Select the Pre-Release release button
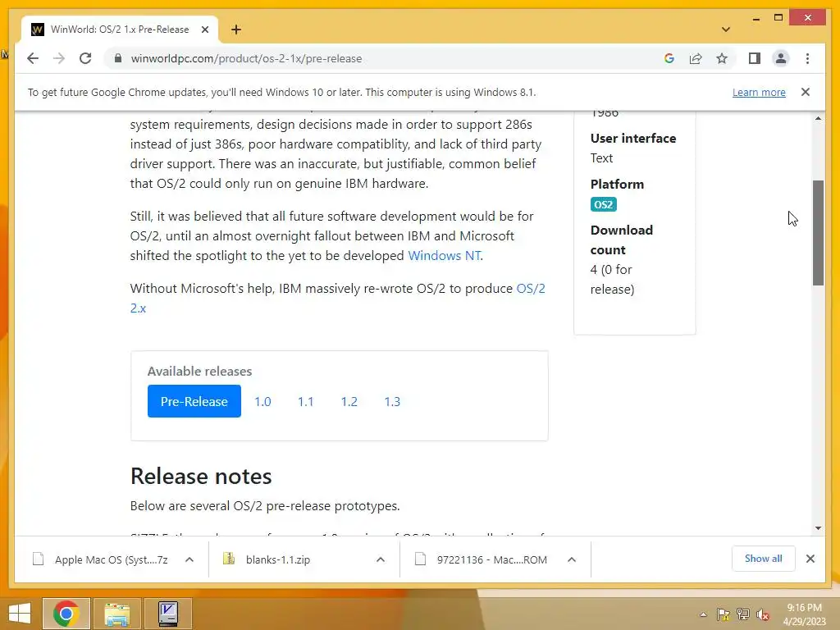Image resolution: width=840 pixels, height=630 pixels. click(194, 401)
